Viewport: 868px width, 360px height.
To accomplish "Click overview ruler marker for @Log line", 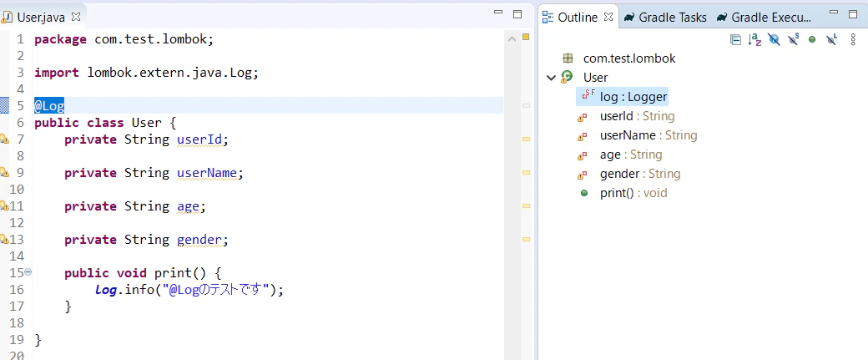I will click(527, 105).
